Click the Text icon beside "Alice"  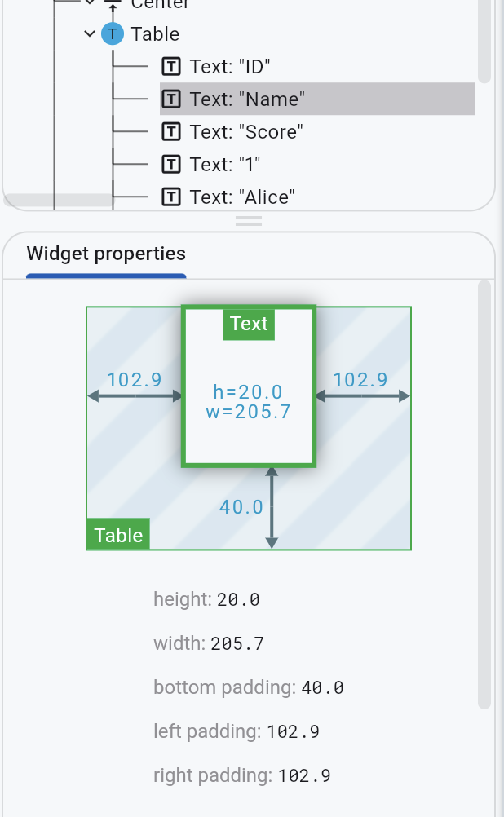(170, 197)
